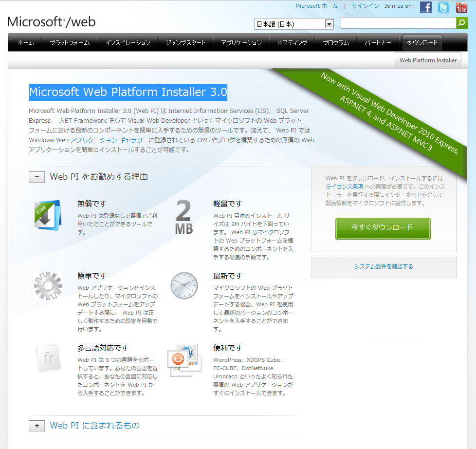Click the web apps icon beside 便利です
The width and height of the screenshot is (476, 449).
coord(184,360)
